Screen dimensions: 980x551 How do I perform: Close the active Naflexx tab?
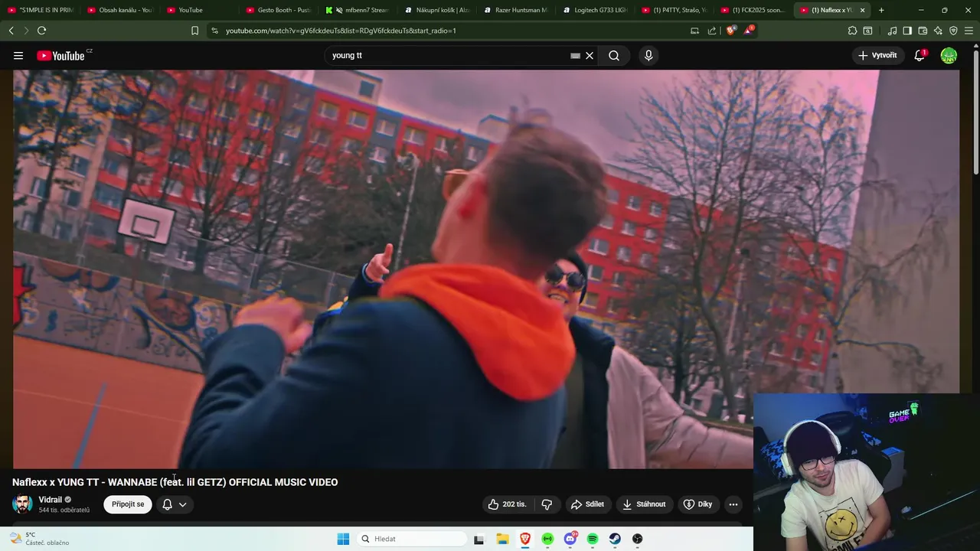(862, 10)
